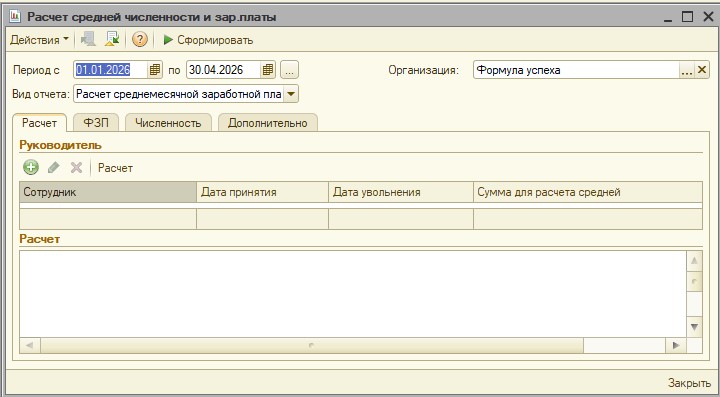Click the Дата принятия column header
Screen dimensions: 720x397
coord(262,192)
